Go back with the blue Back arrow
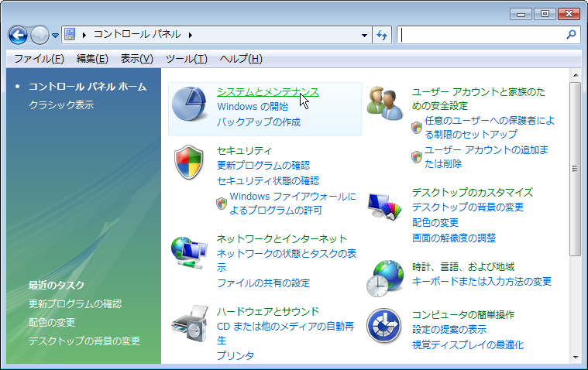The image size is (588, 370). 18,36
